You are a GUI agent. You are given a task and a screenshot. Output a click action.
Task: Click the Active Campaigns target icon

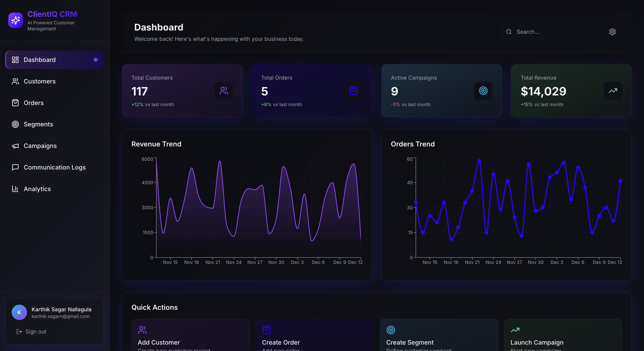[x=483, y=91]
